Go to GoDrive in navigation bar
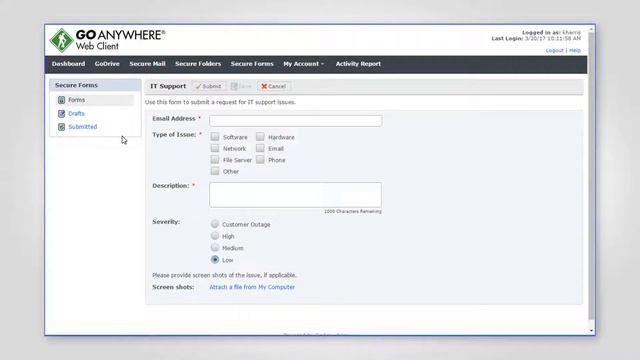The image size is (640, 360). click(107, 64)
